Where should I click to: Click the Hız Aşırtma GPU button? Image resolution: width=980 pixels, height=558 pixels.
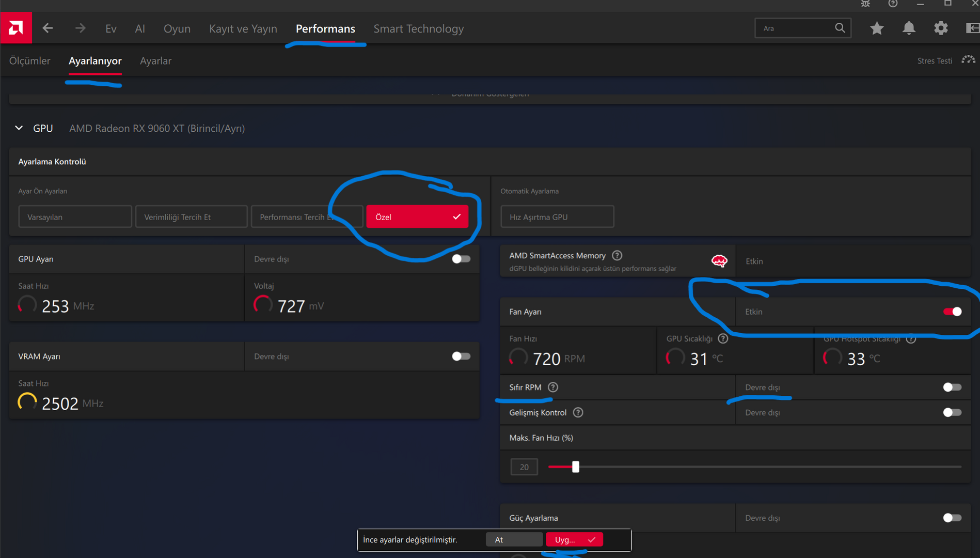(557, 216)
